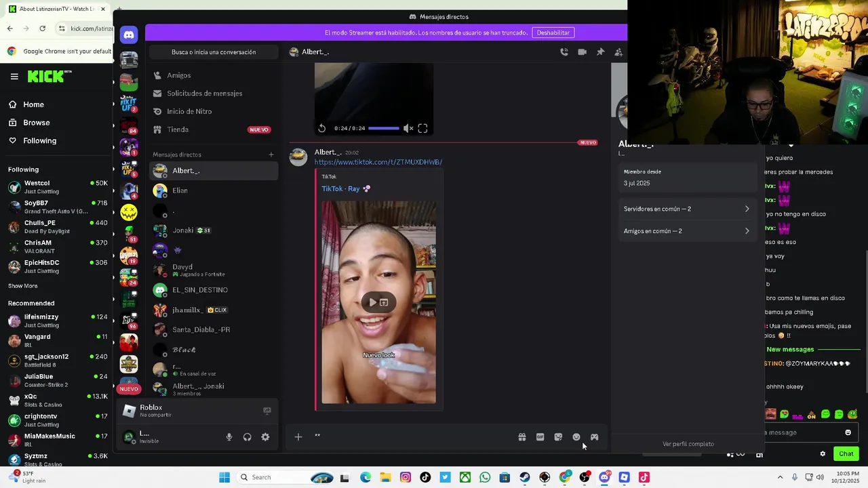Go to Kick Home
Image resolution: width=868 pixels, height=488 pixels.
33,104
